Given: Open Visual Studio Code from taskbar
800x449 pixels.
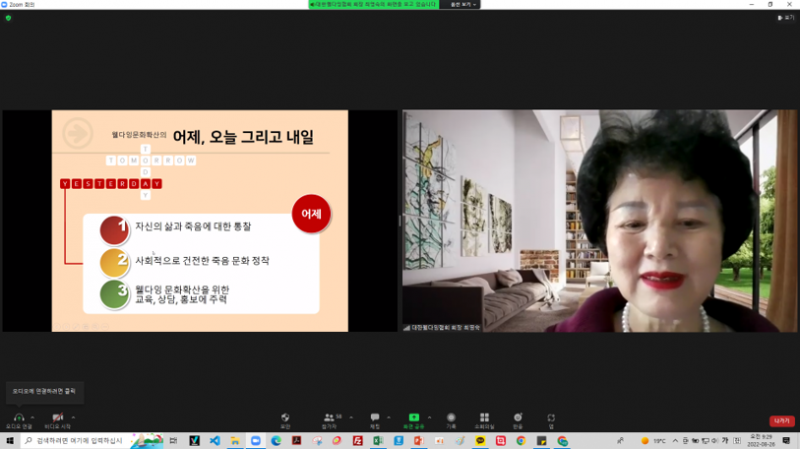Looking at the screenshot, I should coord(213,440).
